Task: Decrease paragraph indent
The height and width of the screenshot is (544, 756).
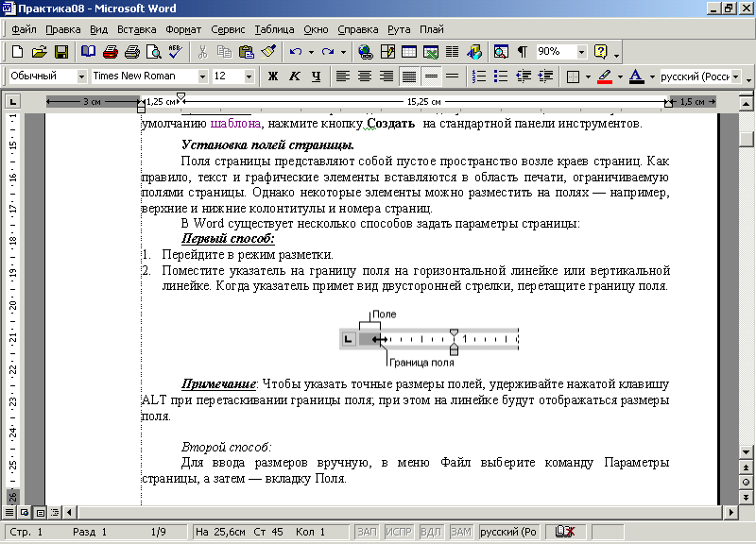Action: pos(524,76)
